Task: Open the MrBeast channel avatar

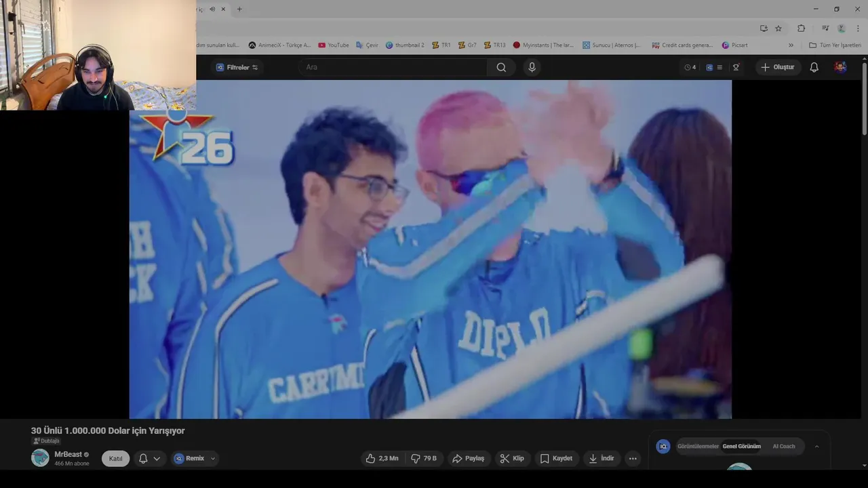Action: pos(40,458)
